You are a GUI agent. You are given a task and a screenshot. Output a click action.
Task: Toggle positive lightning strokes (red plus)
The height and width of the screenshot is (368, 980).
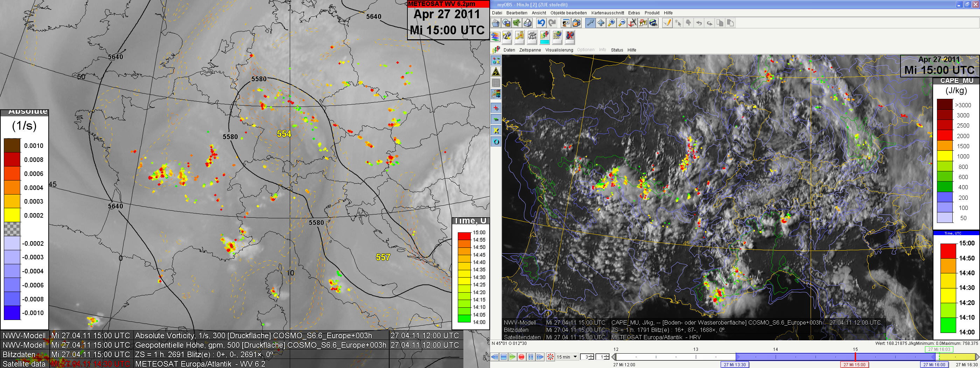pos(496,108)
